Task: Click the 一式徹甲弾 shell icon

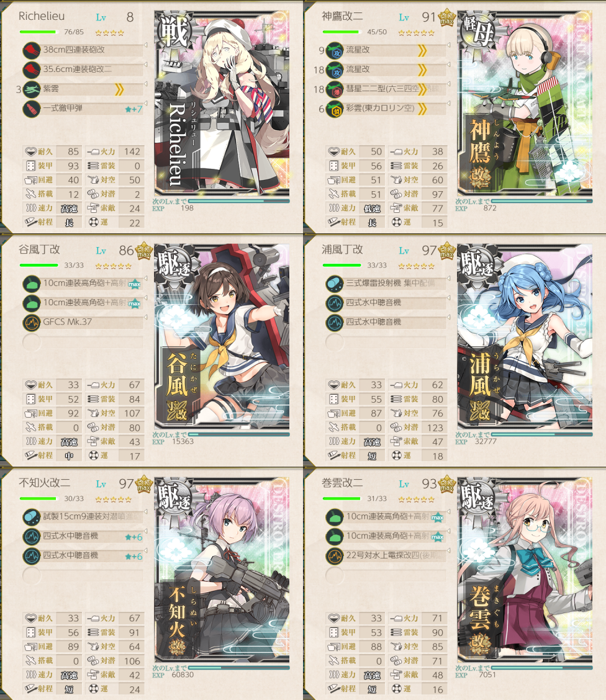Action: coord(31,109)
